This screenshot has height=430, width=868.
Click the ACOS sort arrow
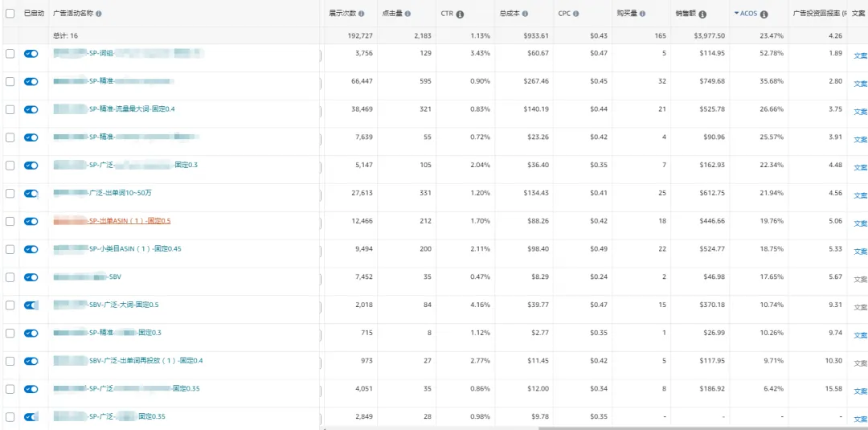click(736, 14)
